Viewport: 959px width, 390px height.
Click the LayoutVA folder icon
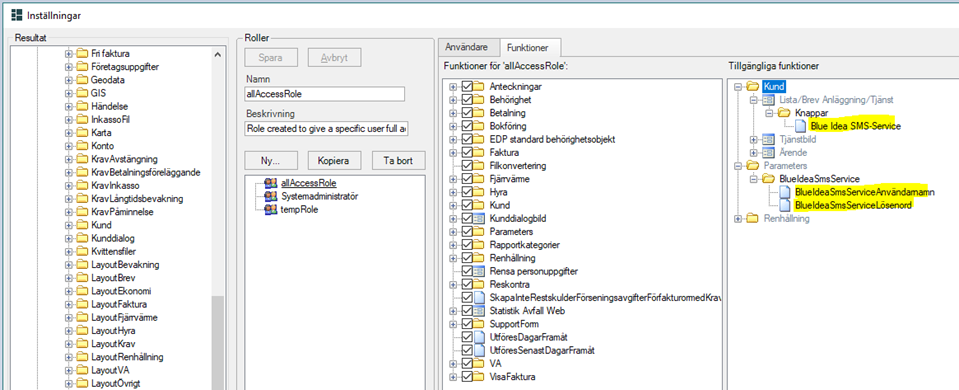point(82,370)
